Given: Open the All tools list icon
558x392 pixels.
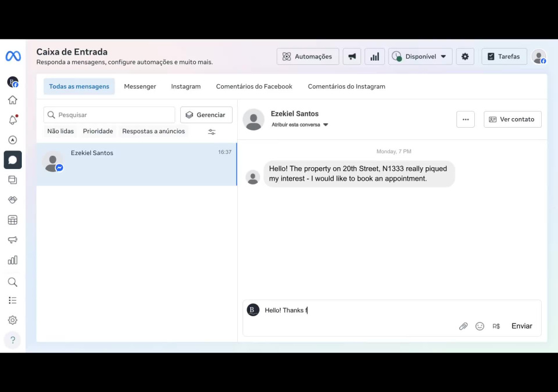Looking at the screenshot, I should click(13, 301).
